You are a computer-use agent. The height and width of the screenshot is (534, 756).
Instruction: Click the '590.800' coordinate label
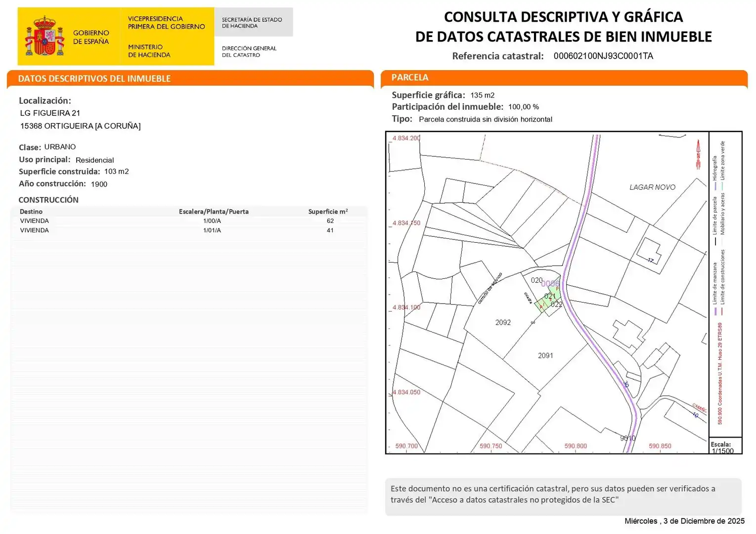[x=576, y=446]
